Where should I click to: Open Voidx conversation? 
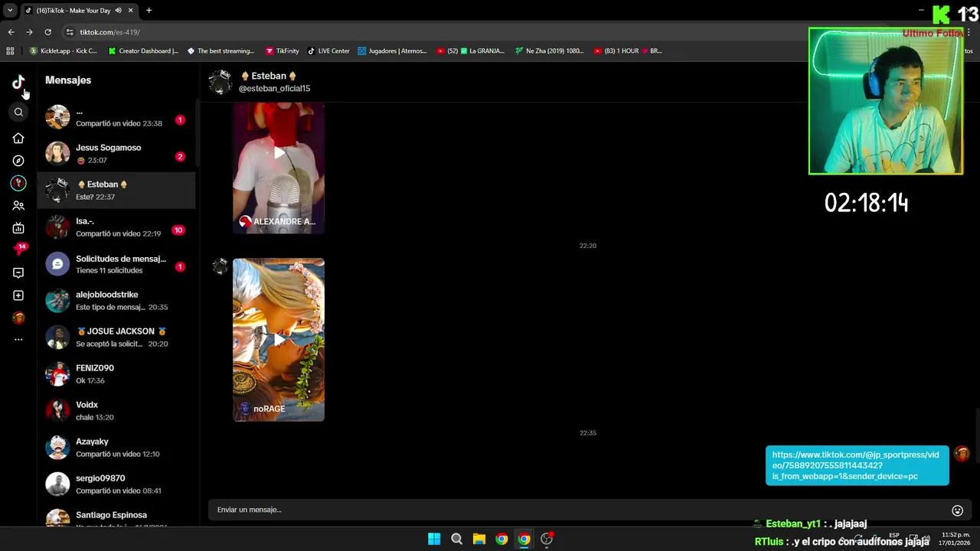[116, 411]
